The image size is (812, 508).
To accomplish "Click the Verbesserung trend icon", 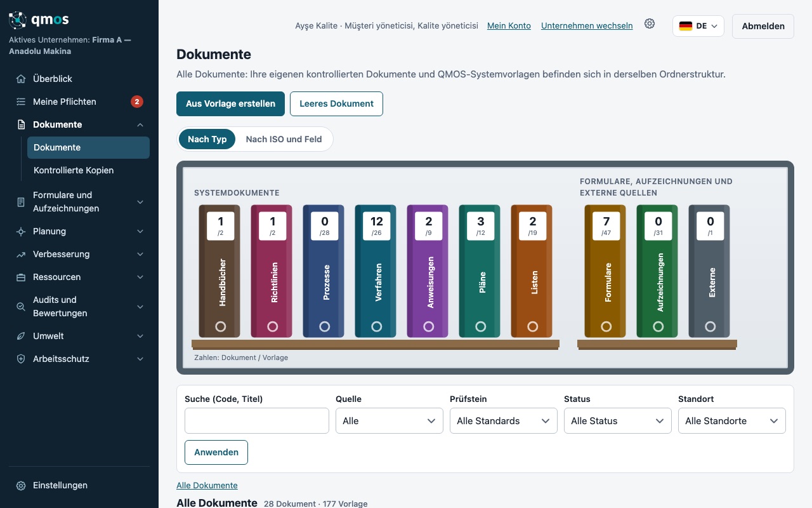I will tap(21, 254).
